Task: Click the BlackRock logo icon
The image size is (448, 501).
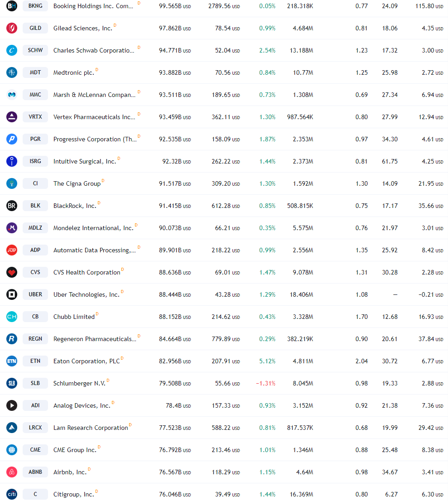Action: point(12,206)
